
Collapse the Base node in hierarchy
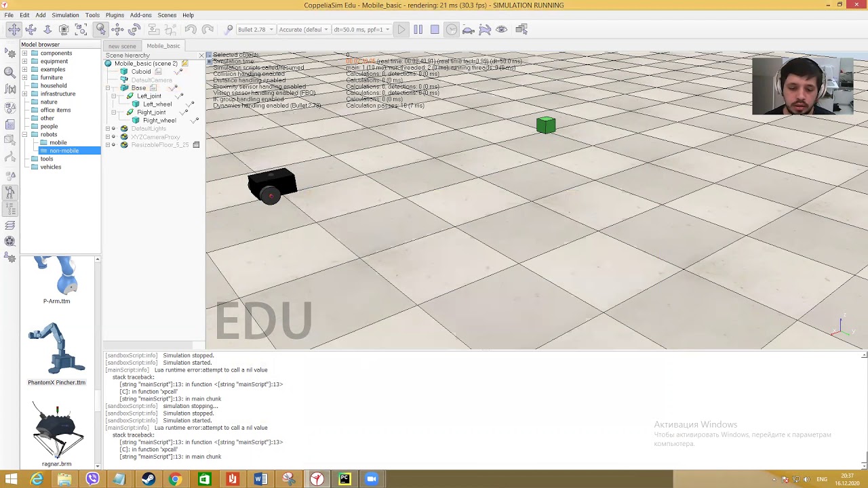(x=107, y=88)
